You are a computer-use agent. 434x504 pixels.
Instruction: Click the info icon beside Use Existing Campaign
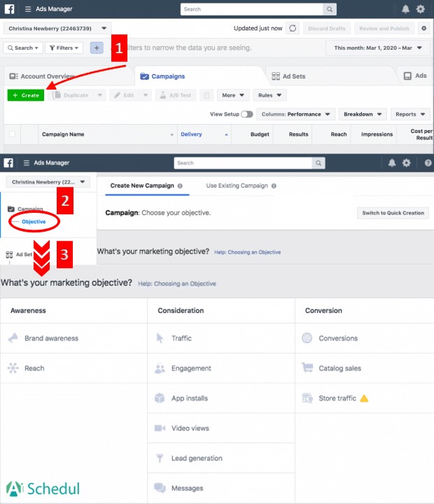click(274, 185)
